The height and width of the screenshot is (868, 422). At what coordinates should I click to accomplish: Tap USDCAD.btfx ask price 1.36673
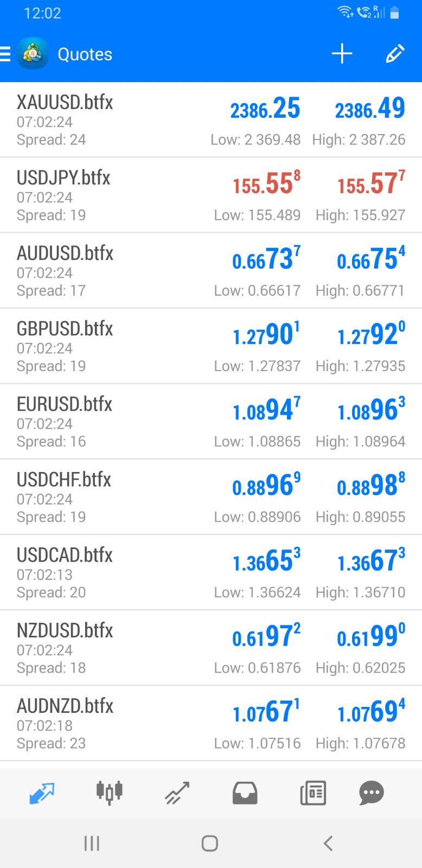click(371, 561)
